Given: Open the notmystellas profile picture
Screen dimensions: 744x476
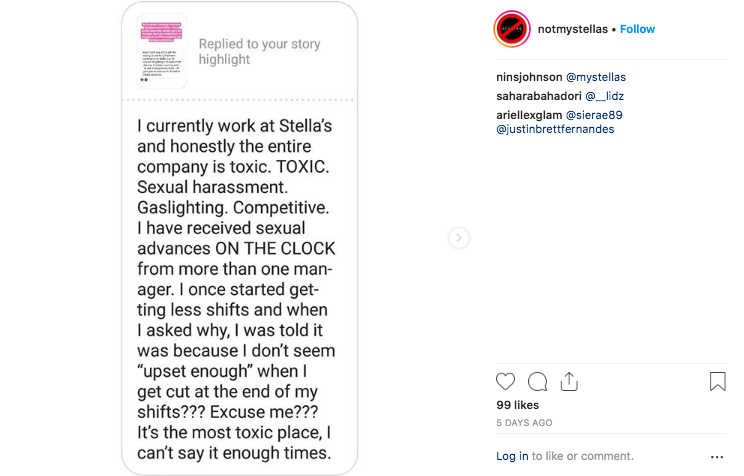Looking at the screenshot, I should click(512, 29).
